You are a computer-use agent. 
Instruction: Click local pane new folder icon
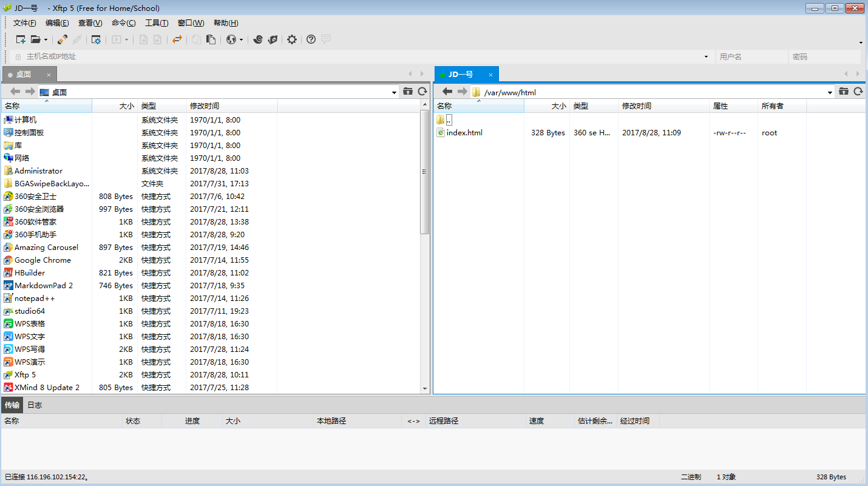coord(408,92)
